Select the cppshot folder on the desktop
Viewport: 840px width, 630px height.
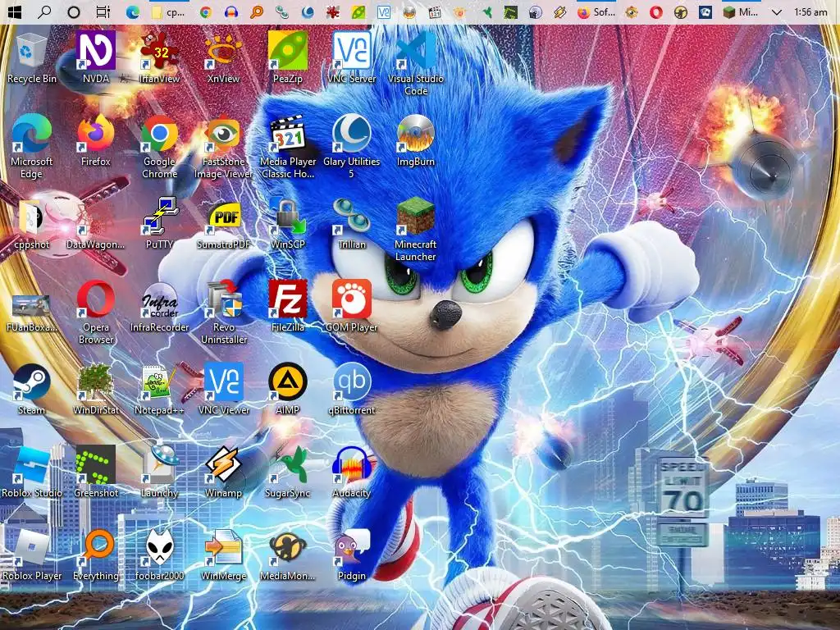click(32, 224)
